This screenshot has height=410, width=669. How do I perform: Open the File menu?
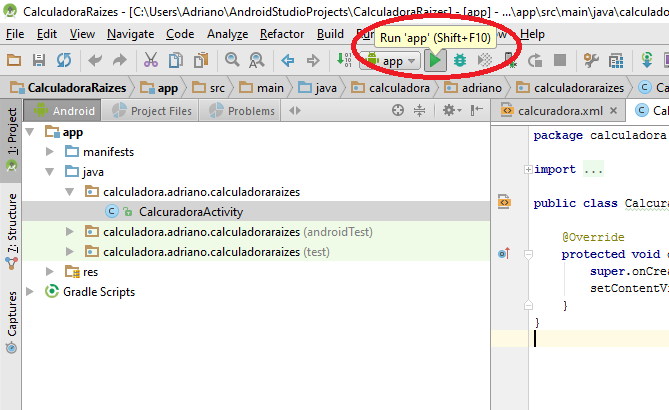(x=15, y=34)
